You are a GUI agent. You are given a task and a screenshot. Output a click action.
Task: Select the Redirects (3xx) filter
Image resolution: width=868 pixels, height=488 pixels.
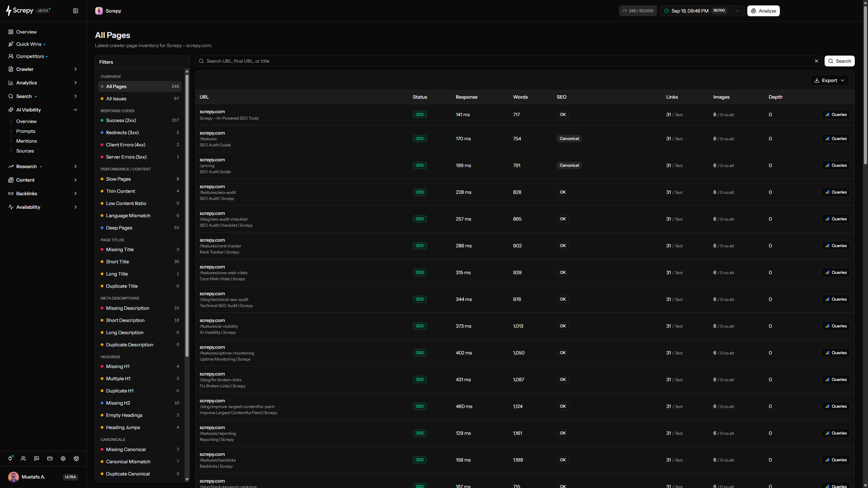[x=140, y=133]
